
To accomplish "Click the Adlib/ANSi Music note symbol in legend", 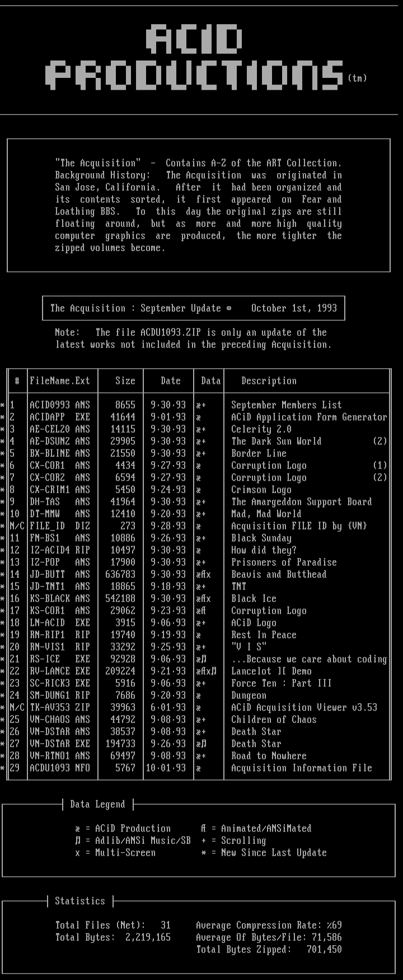I will tap(78, 840).
